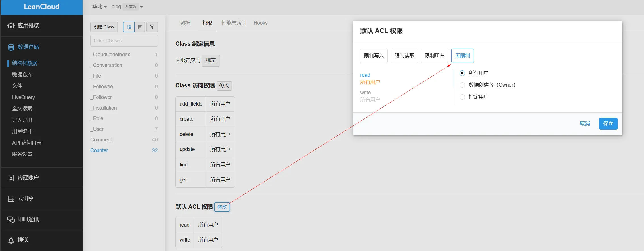Switch to the 性能与索引 tab
This screenshot has height=251, width=644.
click(x=234, y=23)
